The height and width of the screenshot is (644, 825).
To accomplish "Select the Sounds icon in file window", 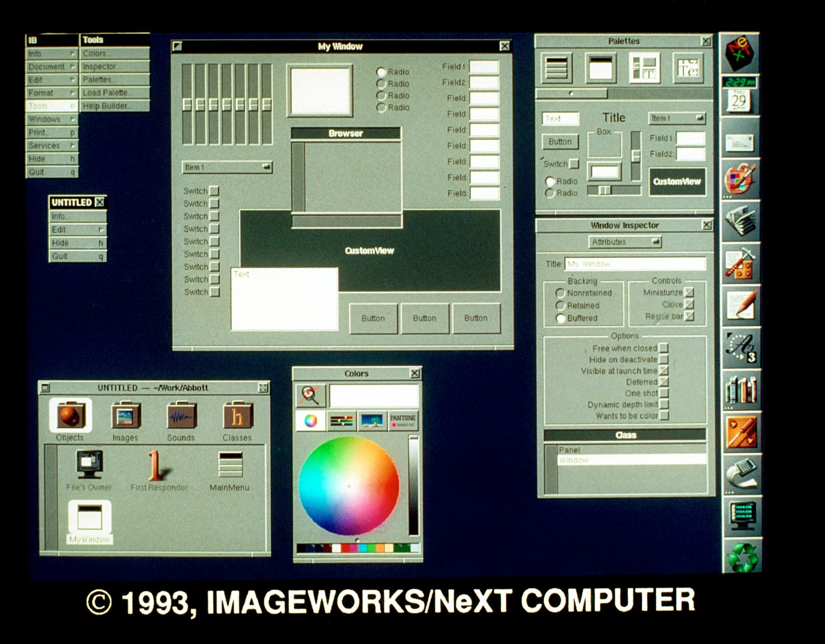I will [x=181, y=417].
